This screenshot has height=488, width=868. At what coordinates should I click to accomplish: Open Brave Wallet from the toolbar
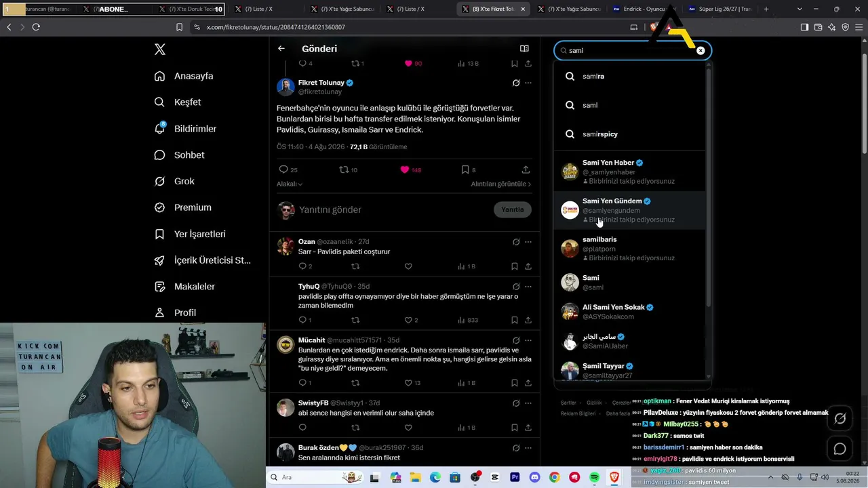(x=818, y=27)
